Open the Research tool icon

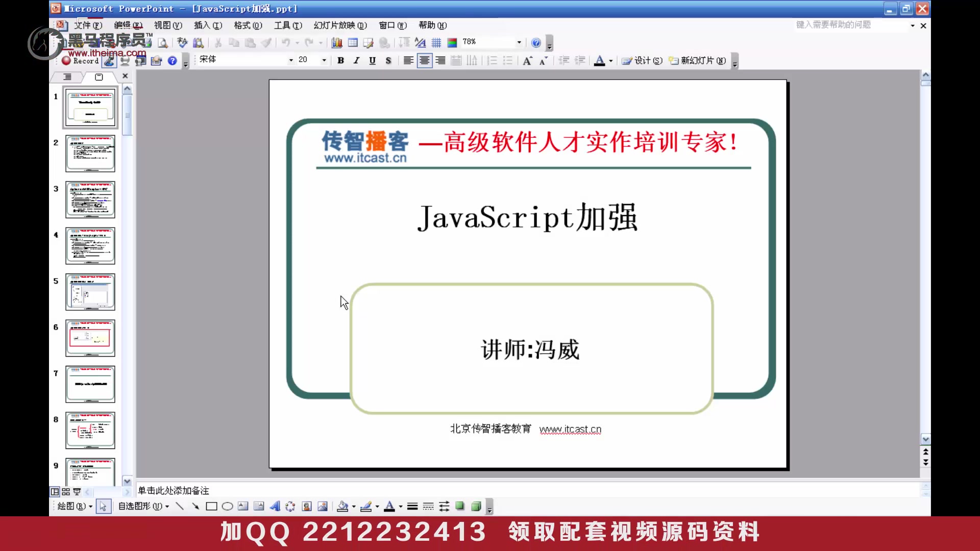point(198,43)
